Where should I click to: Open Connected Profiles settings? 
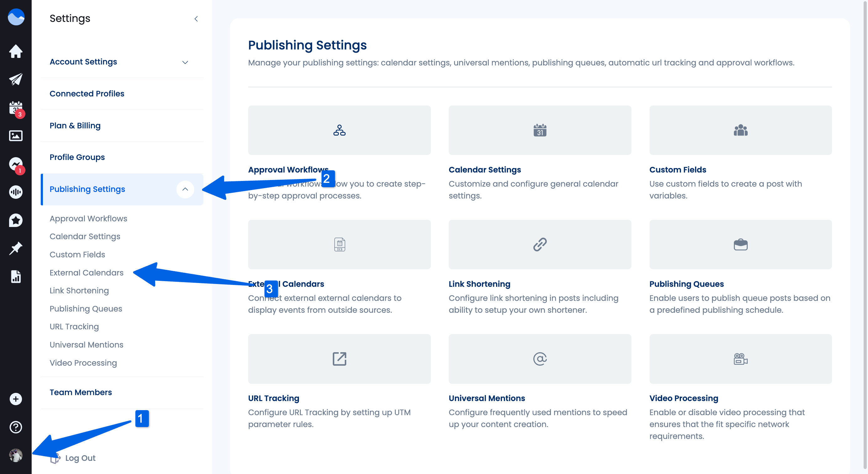point(87,94)
